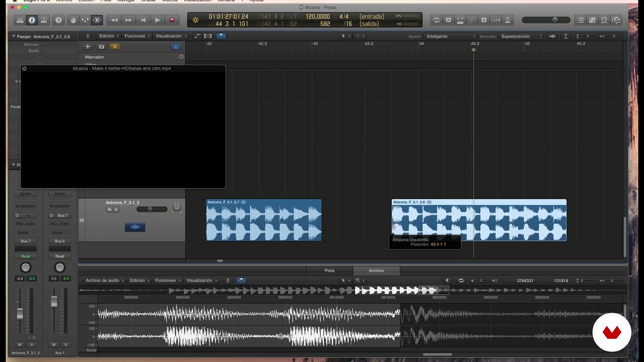Toggle the global track Solo S button

[115, 47]
